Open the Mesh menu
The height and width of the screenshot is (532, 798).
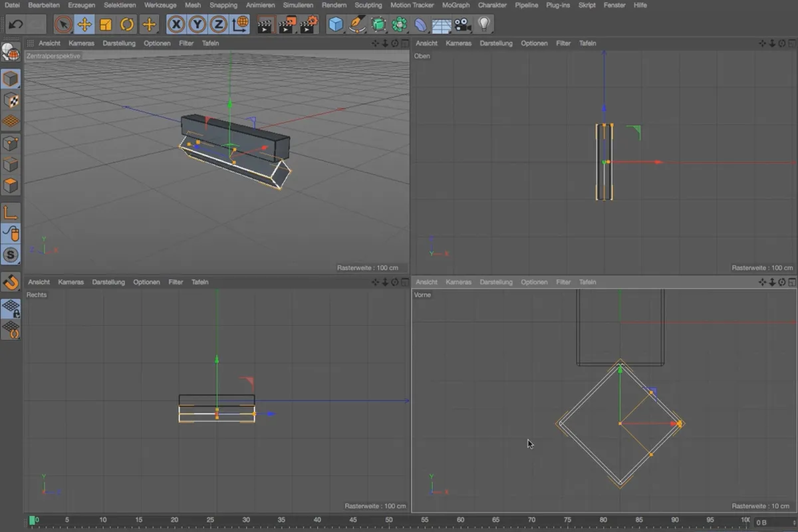pyautogui.click(x=193, y=5)
